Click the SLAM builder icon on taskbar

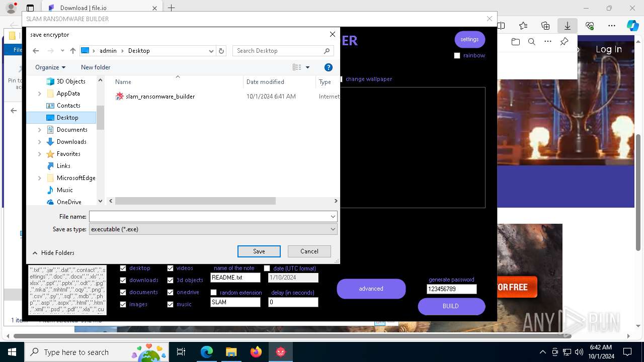coord(280,352)
